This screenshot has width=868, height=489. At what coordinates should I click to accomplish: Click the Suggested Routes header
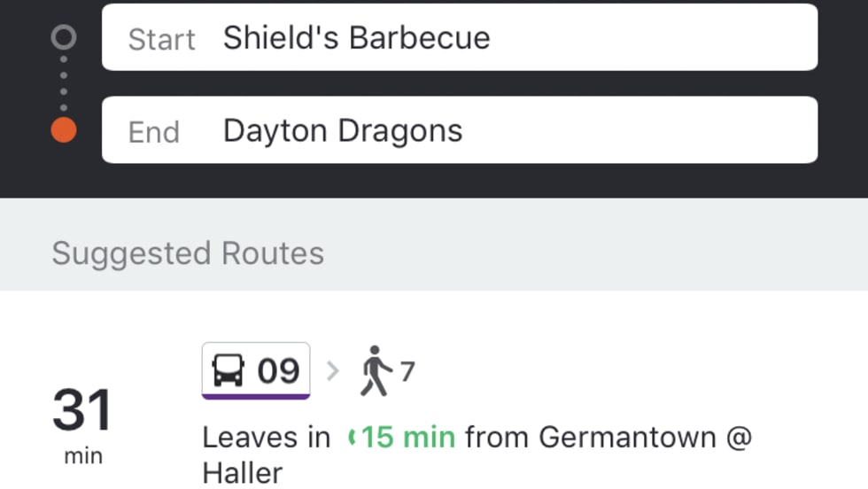point(188,253)
